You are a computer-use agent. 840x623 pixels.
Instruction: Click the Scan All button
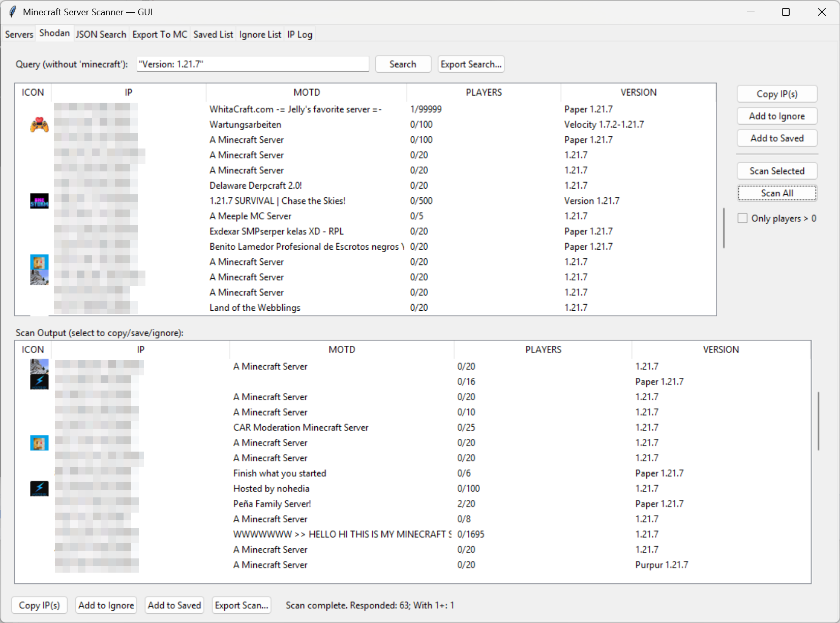click(x=777, y=193)
